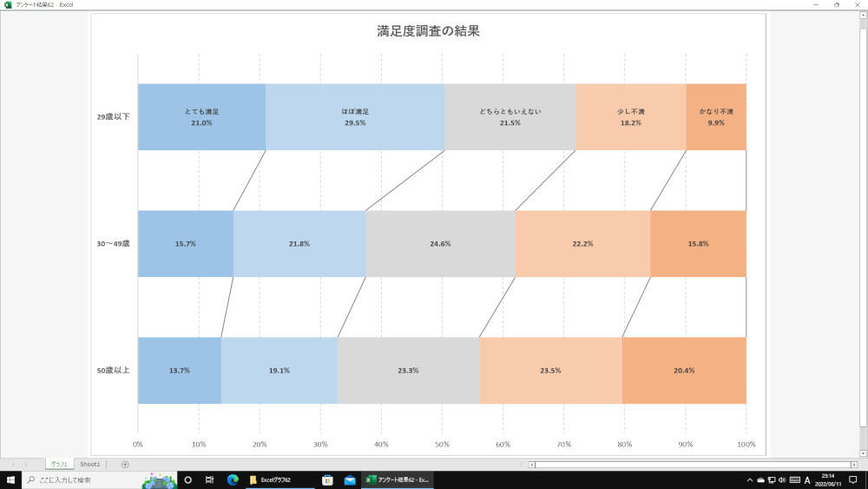This screenshot has width=868, height=489.
Task: Open Task View in the taskbar
Action: point(209,479)
